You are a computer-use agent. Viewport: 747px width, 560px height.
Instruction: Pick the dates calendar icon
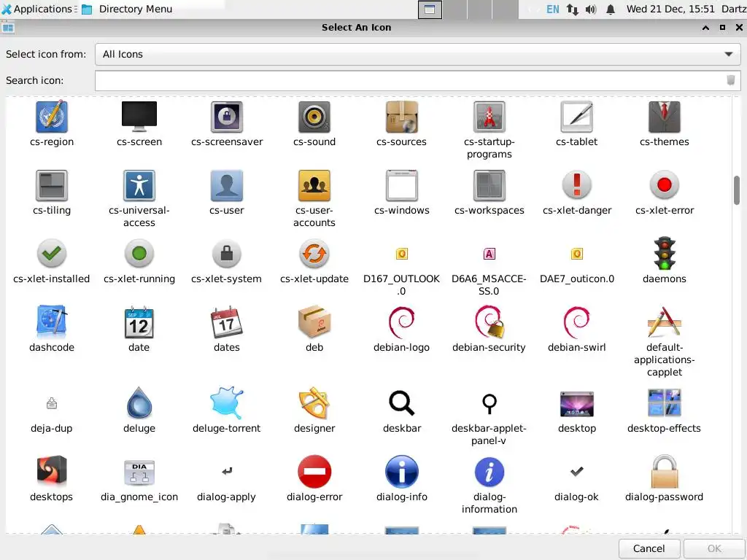click(227, 322)
